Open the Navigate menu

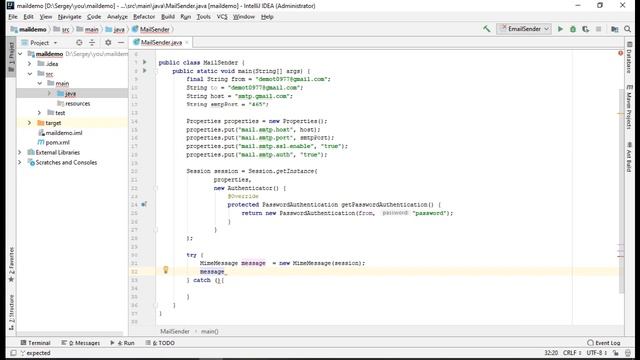[69, 17]
